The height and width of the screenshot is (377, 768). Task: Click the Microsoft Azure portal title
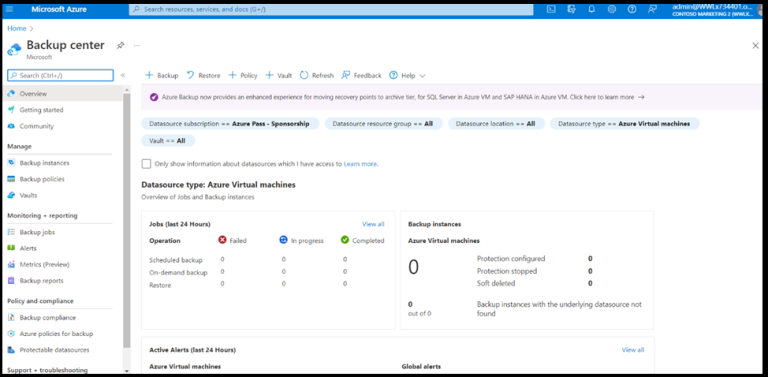[x=59, y=9]
